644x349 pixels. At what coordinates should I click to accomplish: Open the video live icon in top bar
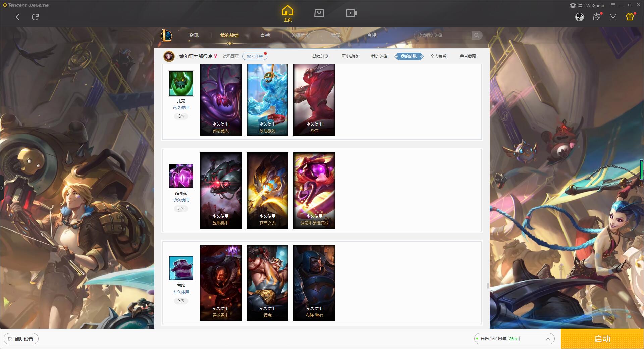(x=351, y=13)
